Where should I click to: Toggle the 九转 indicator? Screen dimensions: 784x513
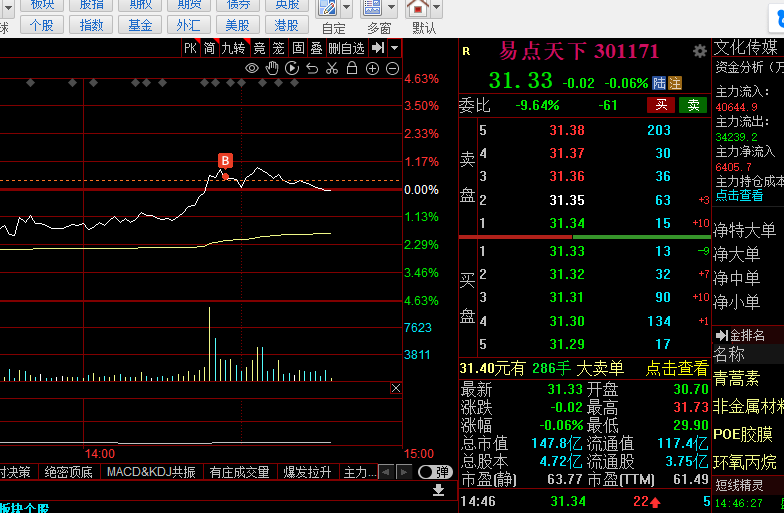pyautogui.click(x=234, y=48)
